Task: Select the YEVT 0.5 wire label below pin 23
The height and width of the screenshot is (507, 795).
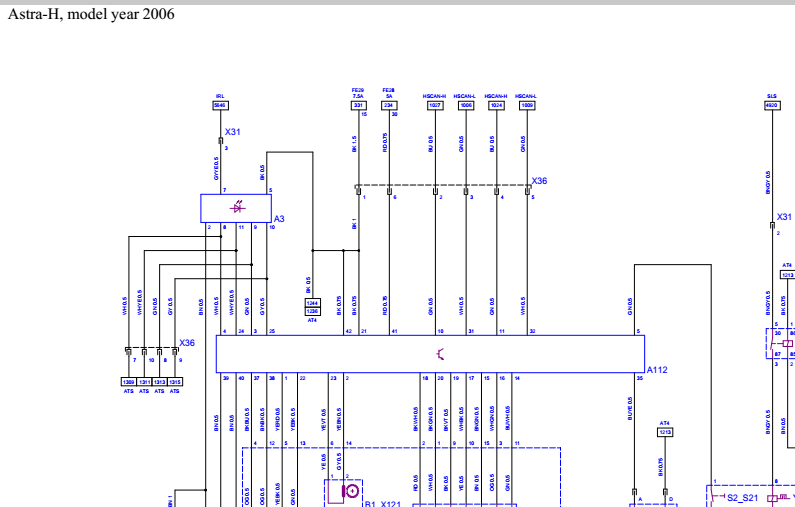Action: pyautogui.click(x=324, y=420)
